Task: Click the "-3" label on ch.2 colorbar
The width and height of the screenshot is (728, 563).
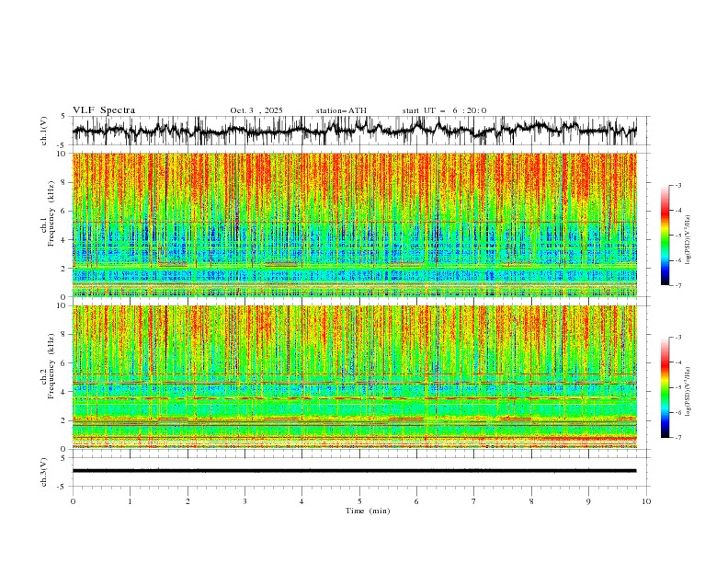Action: point(677,338)
